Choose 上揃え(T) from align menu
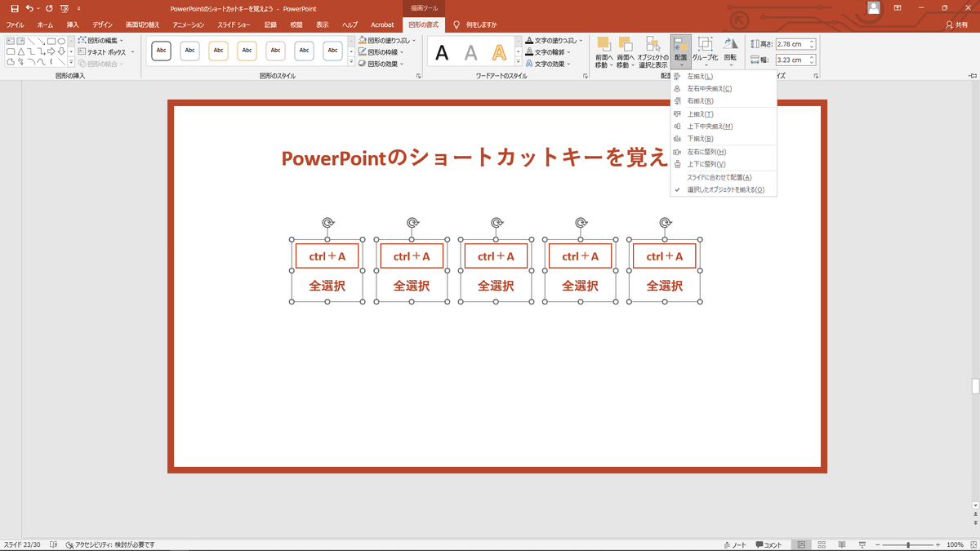 [x=723, y=114]
